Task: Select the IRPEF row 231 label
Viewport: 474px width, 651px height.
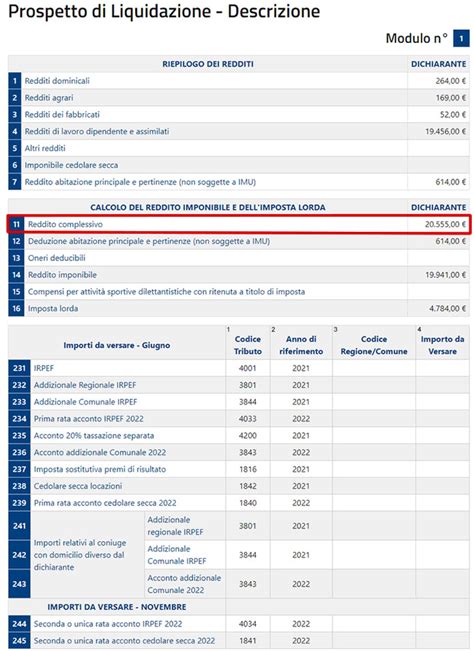Action: pyautogui.click(x=44, y=368)
